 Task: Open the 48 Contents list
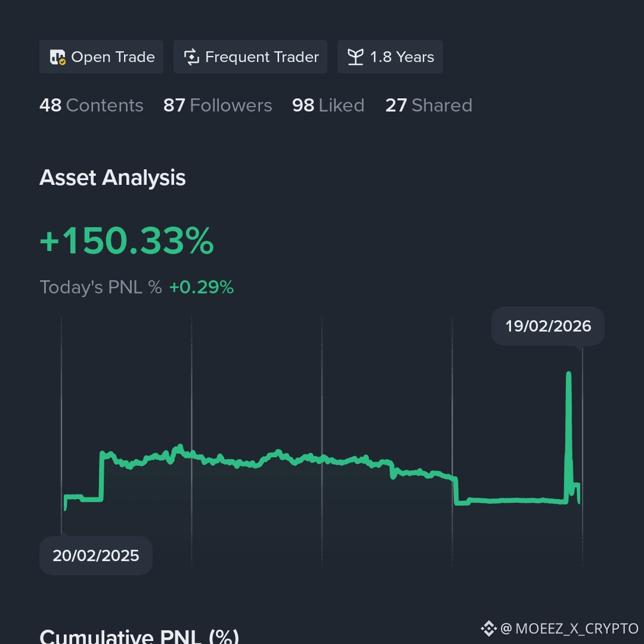[x=92, y=106]
